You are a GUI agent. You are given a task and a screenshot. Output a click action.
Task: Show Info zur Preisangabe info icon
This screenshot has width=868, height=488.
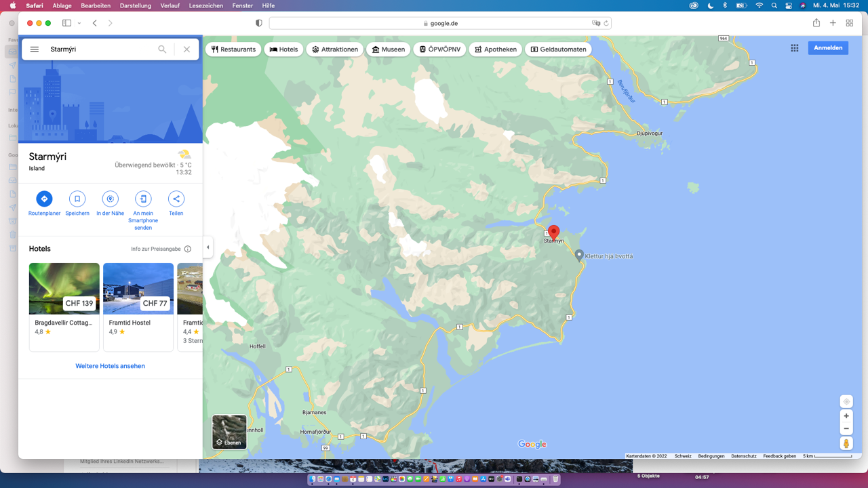point(188,249)
